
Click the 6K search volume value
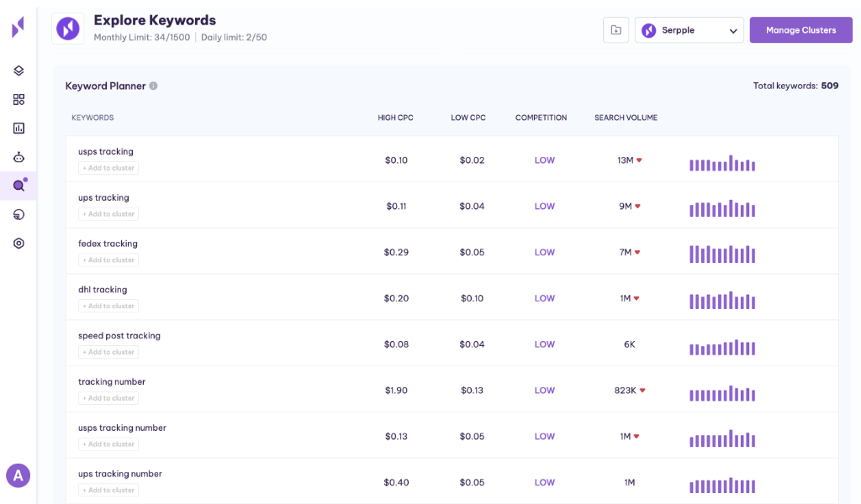coord(629,344)
